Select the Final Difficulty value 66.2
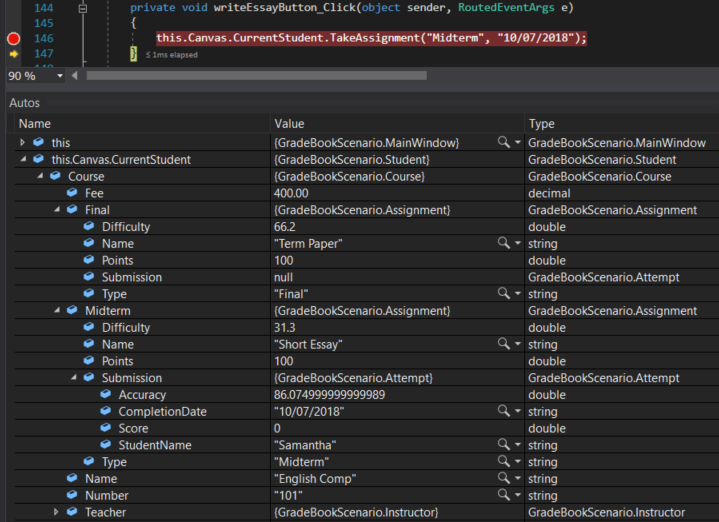719x522 pixels. coord(285,227)
